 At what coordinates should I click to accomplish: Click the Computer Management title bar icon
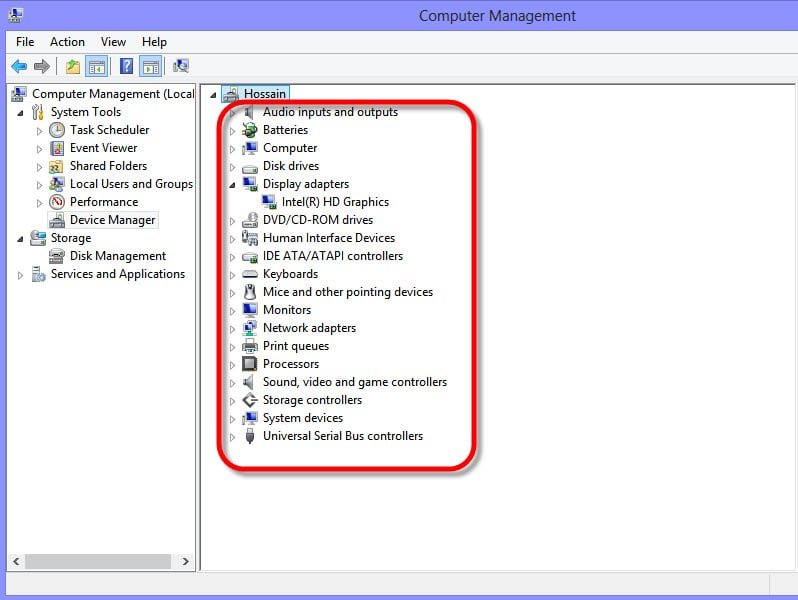pyautogui.click(x=14, y=15)
